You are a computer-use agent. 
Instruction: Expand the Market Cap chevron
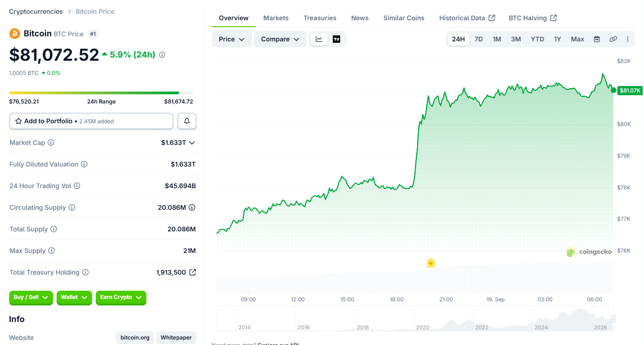tap(192, 143)
